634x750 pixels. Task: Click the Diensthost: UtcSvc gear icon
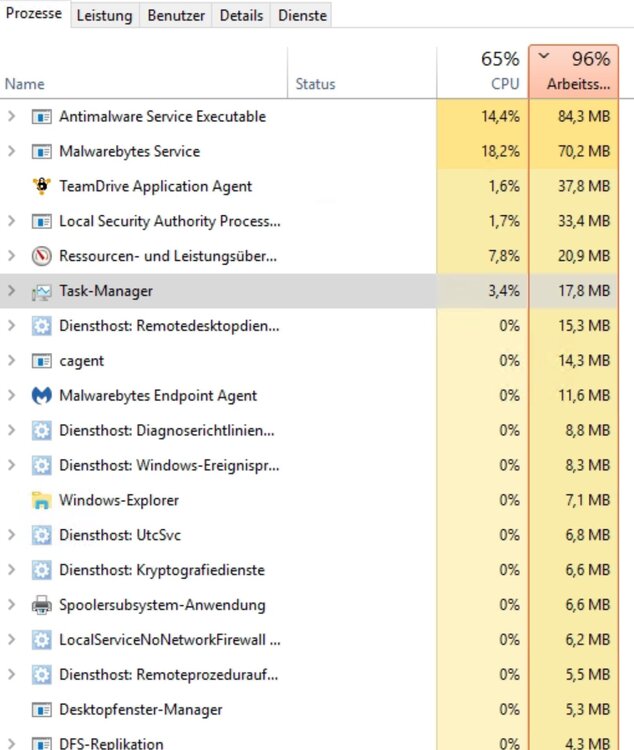41,535
